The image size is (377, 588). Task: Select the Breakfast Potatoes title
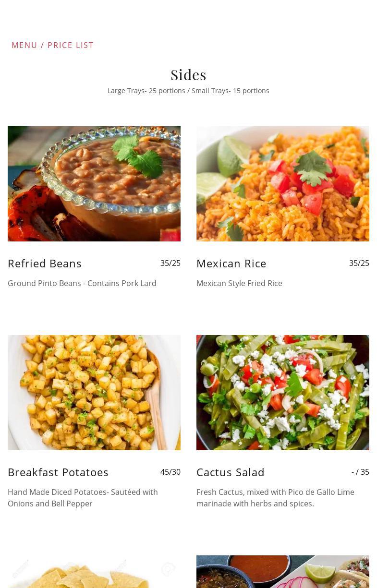tap(58, 472)
